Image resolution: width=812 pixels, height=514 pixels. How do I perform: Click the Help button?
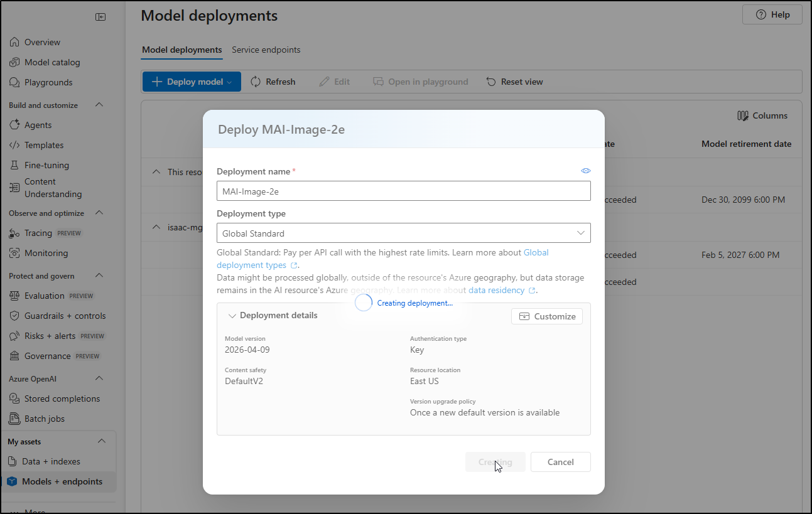(772, 14)
